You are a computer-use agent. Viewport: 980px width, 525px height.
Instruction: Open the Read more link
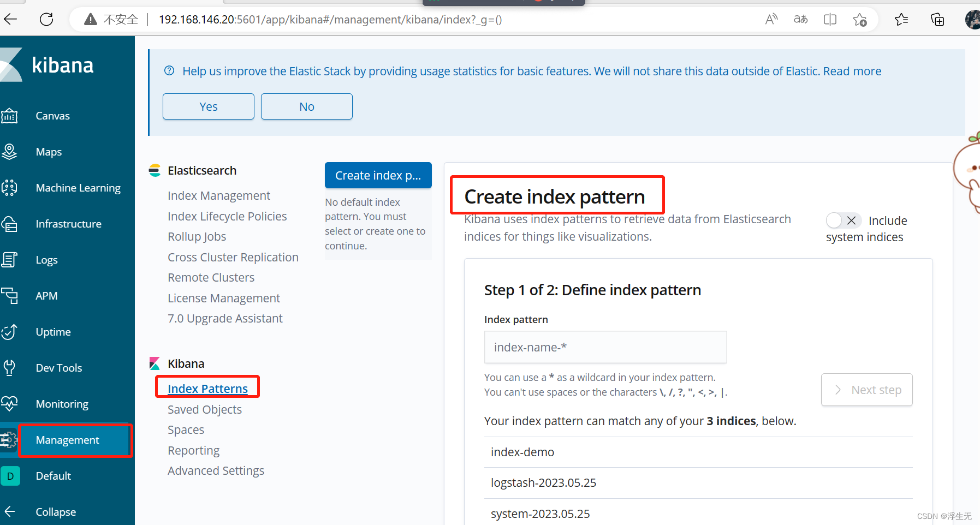click(852, 71)
